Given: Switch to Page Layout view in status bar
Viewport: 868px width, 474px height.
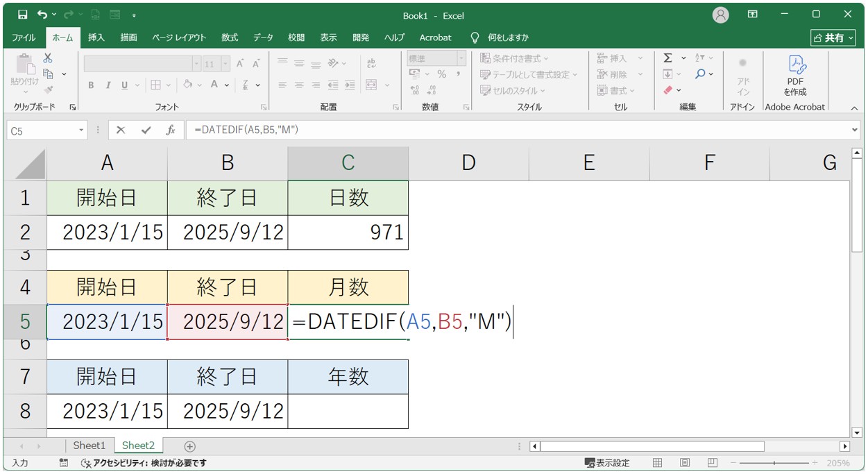Looking at the screenshot, I should pyautogui.click(x=684, y=463).
